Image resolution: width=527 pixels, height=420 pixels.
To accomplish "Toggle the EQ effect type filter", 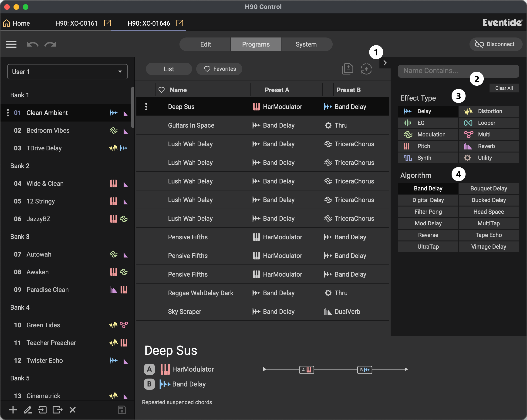I will click(x=428, y=123).
